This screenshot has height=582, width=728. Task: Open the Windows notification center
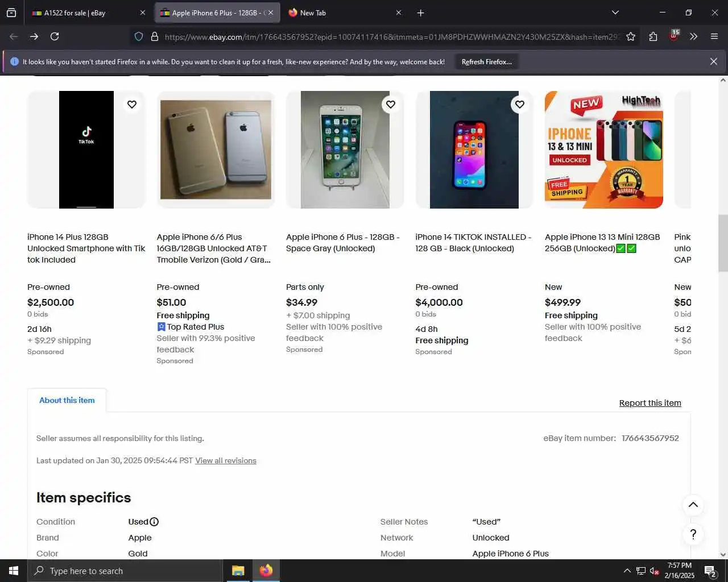coord(710,571)
